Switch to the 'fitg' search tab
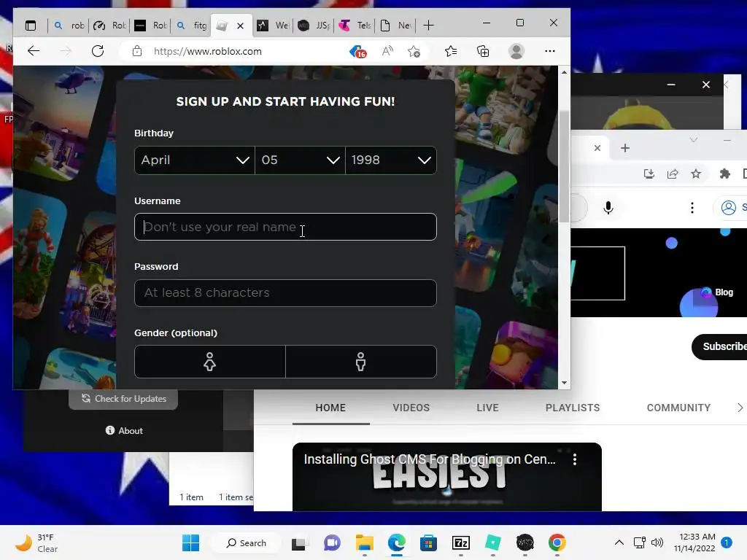 point(192,26)
